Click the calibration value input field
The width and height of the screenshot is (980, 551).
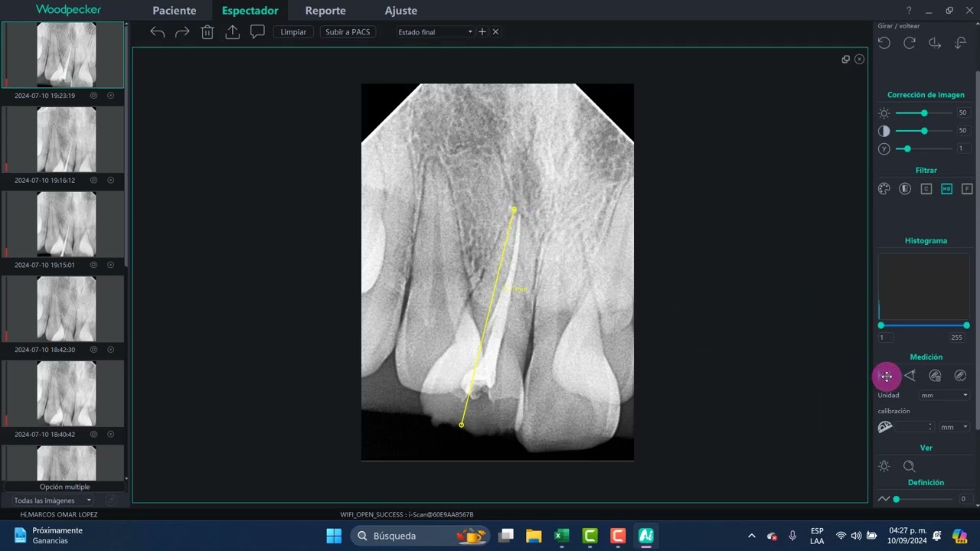pos(914,427)
